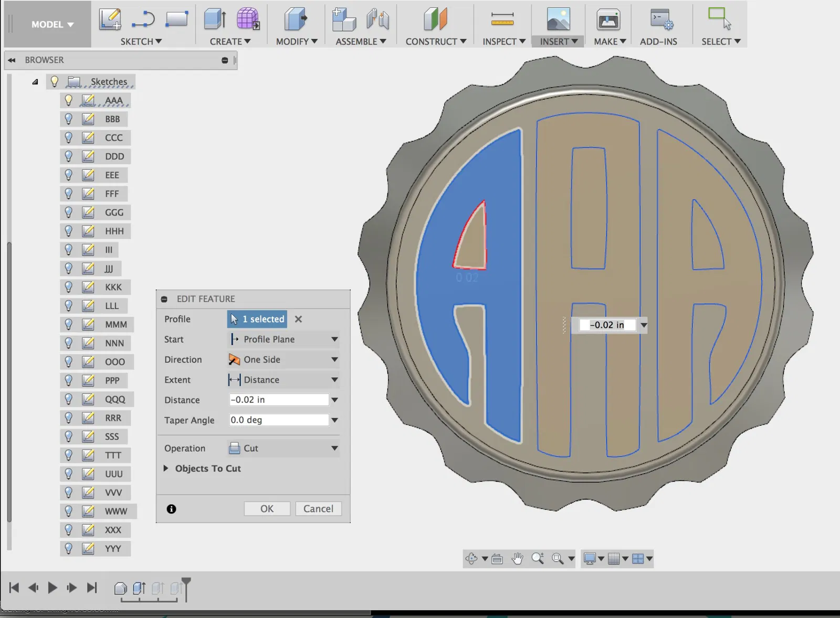The height and width of the screenshot is (618, 840).
Task: Click the Create Sketch icon
Action: point(110,19)
